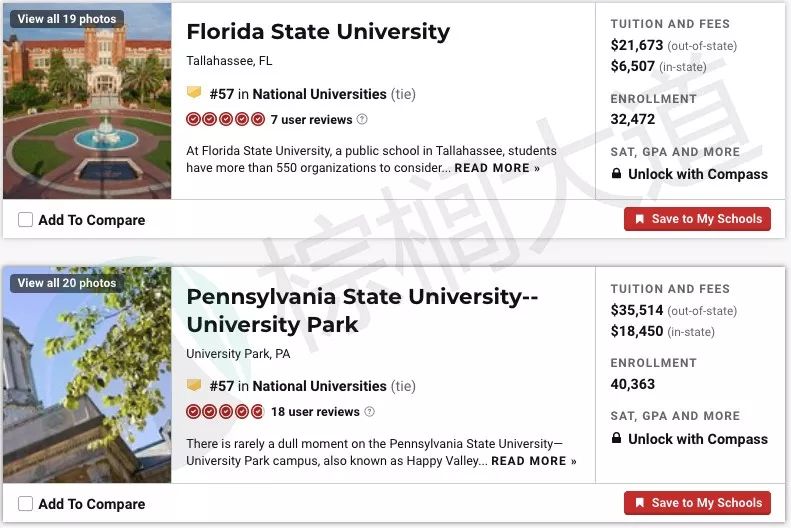
Task: Click Penn State five-circle rating icons
Action: point(225,412)
